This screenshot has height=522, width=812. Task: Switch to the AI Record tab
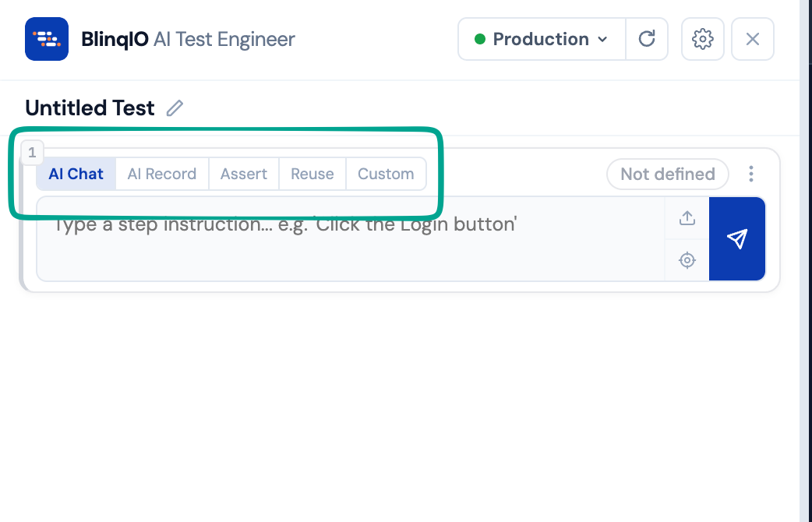pyautogui.click(x=161, y=174)
